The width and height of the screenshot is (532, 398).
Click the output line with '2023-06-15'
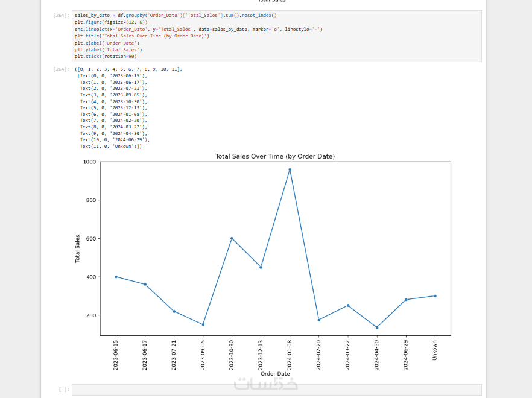(x=112, y=75)
